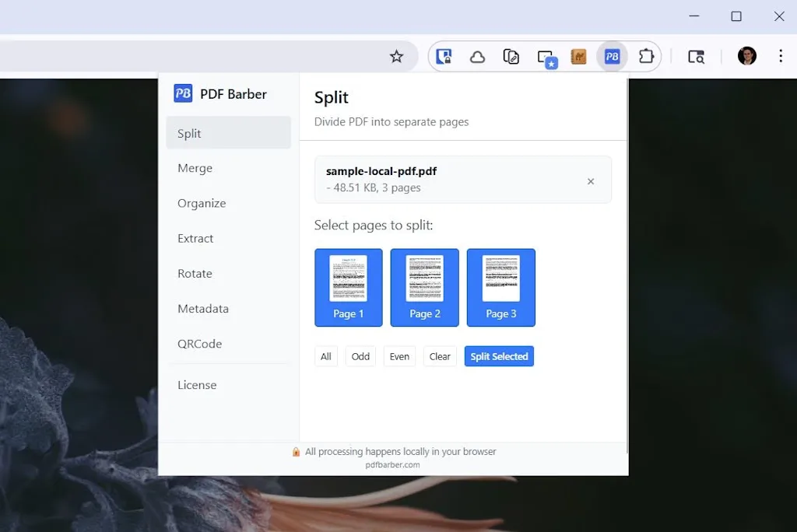Go to the Rotate tool
The height and width of the screenshot is (532, 797).
click(195, 274)
